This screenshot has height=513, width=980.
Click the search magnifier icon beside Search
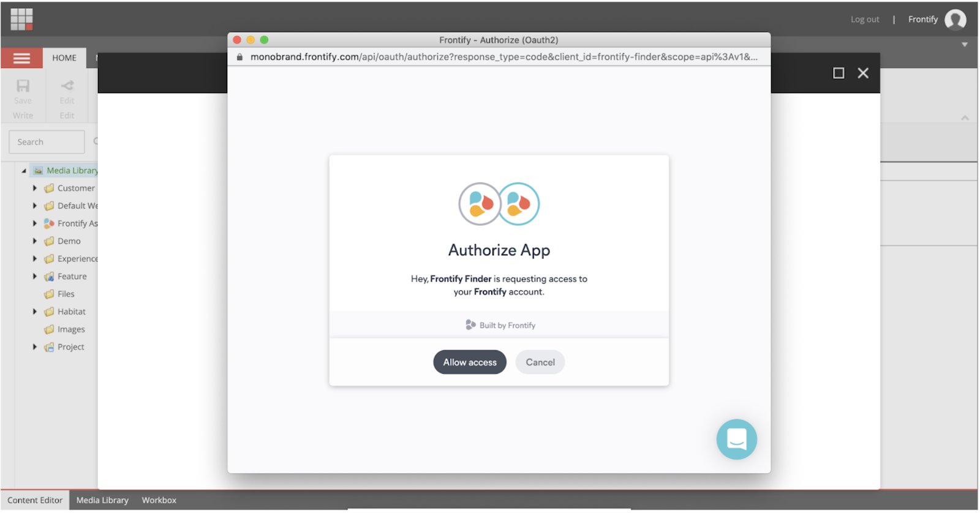pos(96,141)
